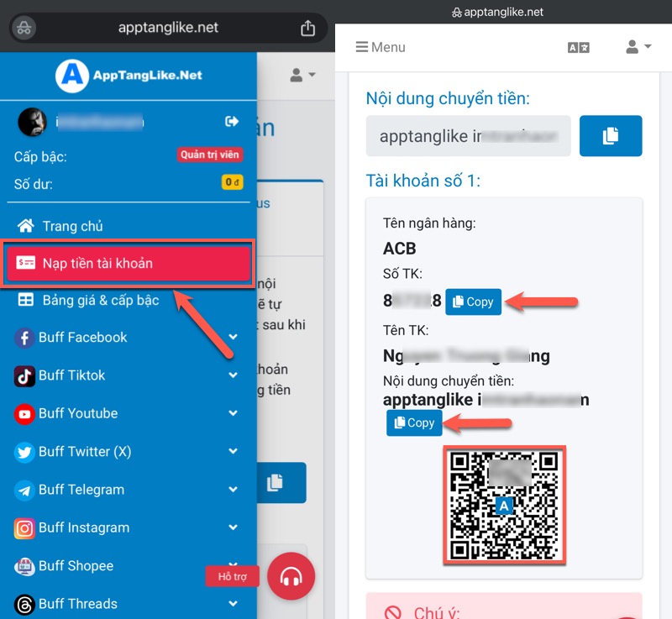Screen dimensions: 672x619
Task: Tap the incognito icon in the address bar
Action: point(25,28)
